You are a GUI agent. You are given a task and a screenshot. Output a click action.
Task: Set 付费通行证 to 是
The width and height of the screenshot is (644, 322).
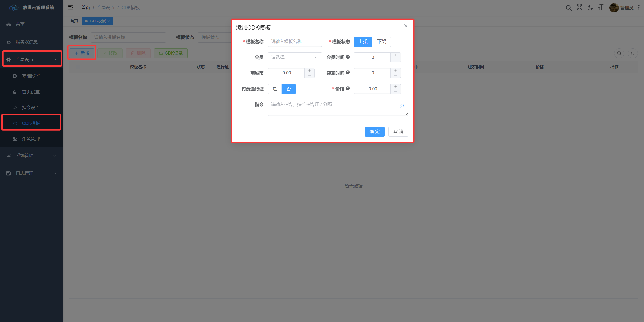click(275, 89)
